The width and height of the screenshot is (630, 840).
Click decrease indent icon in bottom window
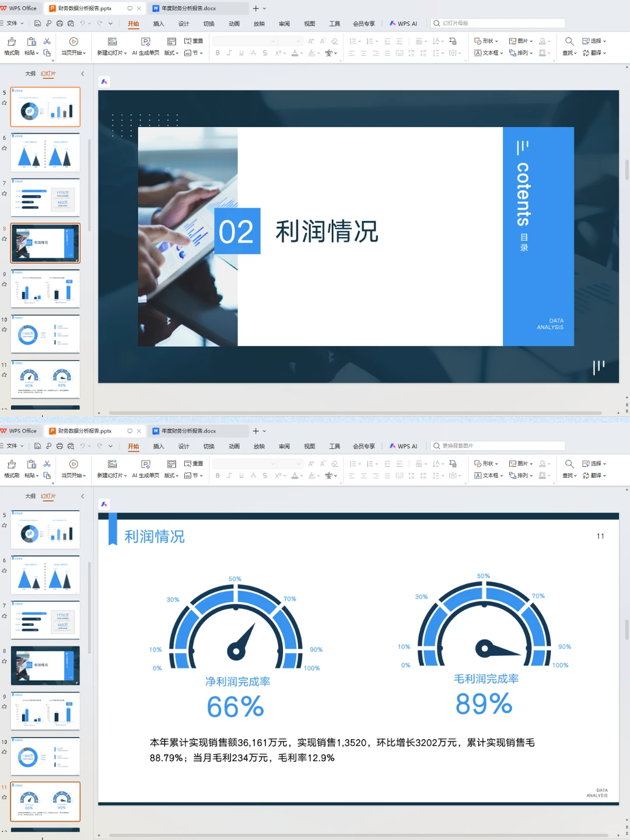coord(387,464)
